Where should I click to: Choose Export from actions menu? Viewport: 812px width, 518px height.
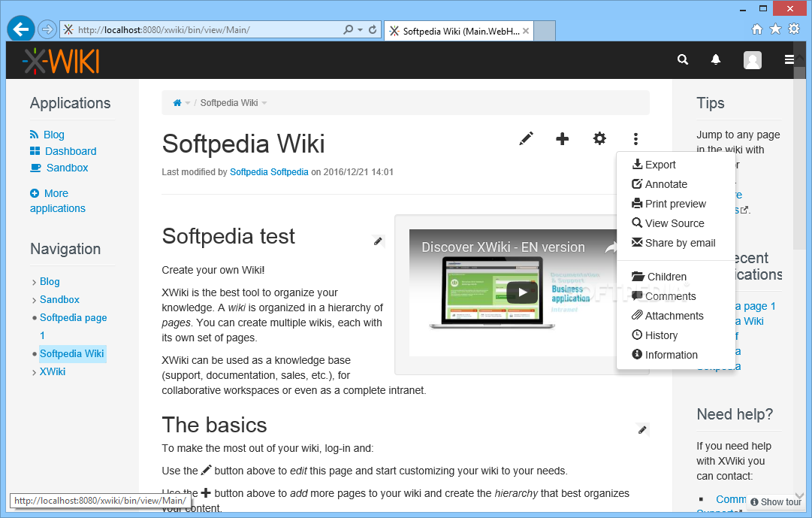pos(654,165)
